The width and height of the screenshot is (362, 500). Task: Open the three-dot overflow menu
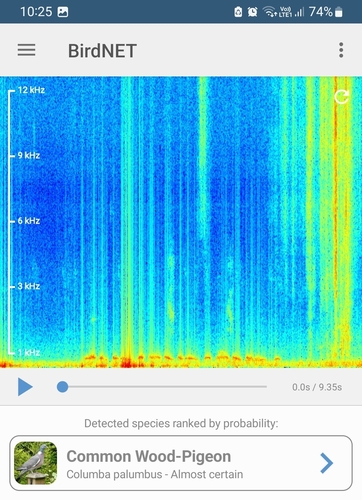pyautogui.click(x=341, y=50)
